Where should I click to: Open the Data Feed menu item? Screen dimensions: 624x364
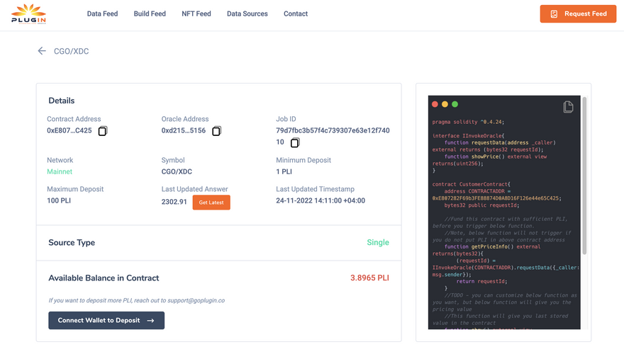pyautogui.click(x=102, y=13)
